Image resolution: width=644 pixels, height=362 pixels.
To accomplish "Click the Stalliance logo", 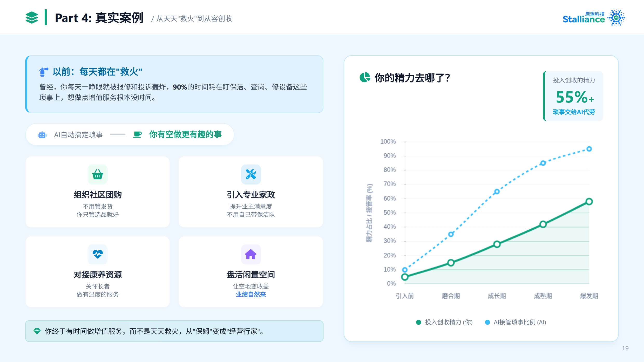I will [x=593, y=18].
